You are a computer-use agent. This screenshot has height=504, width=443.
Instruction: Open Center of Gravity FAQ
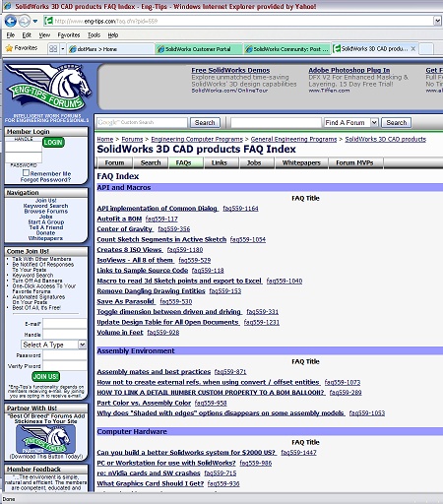click(x=125, y=229)
